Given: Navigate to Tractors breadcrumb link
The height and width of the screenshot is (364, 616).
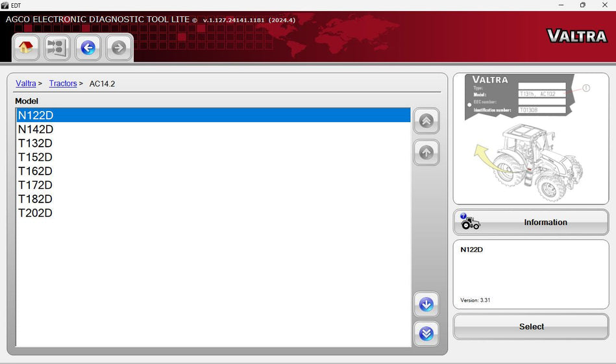Looking at the screenshot, I should (63, 84).
